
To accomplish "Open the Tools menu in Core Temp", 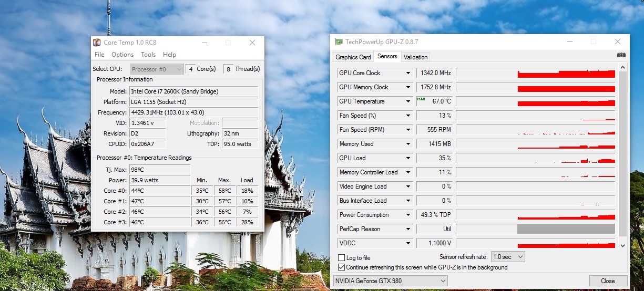I will pos(148,55).
